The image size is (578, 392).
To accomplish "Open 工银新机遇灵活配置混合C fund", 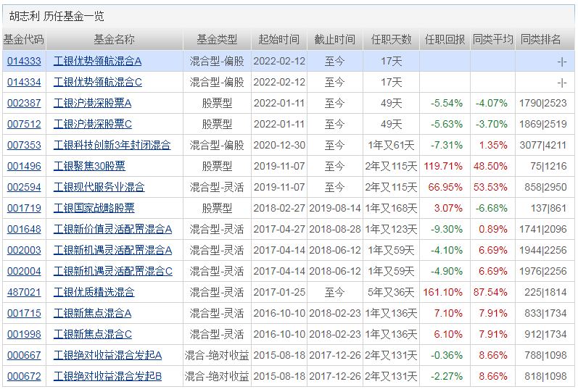I will pyautogui.click(x=113, y=272).
